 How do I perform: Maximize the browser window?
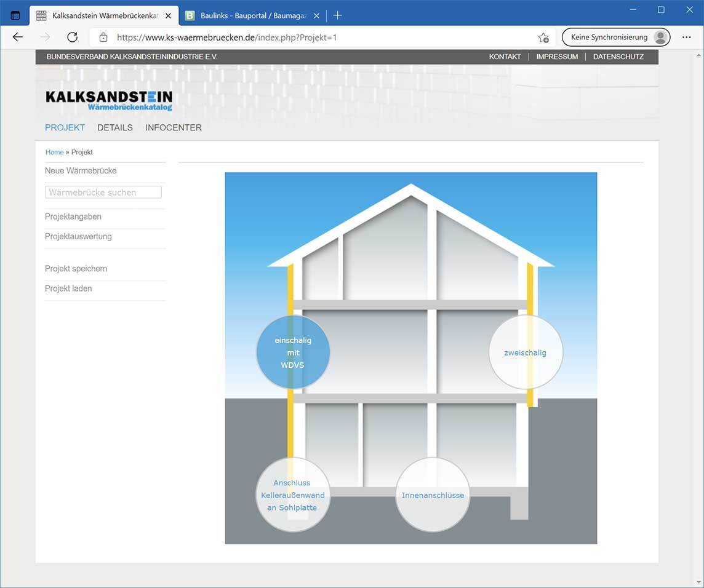661,10
